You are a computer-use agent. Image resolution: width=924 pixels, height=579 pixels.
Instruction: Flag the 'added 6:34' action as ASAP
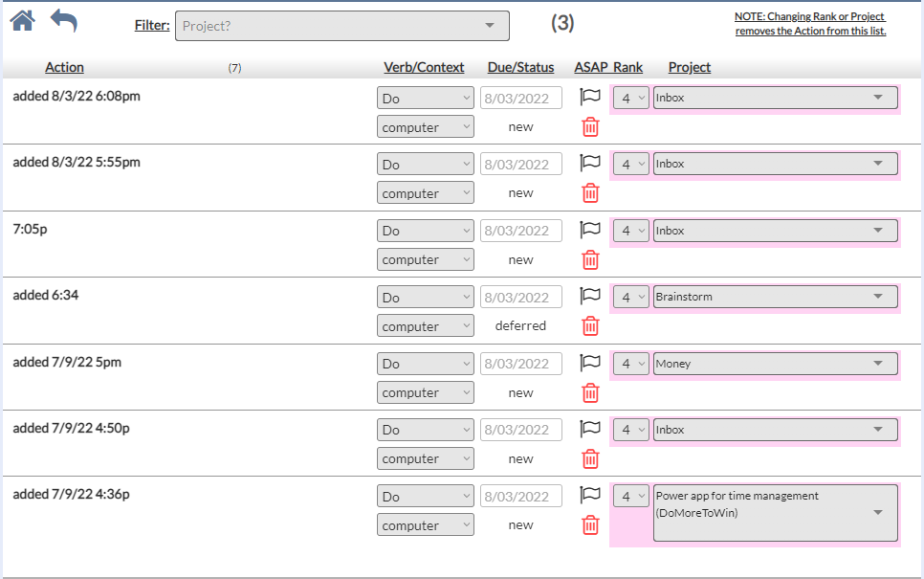(x=590, y=297)
